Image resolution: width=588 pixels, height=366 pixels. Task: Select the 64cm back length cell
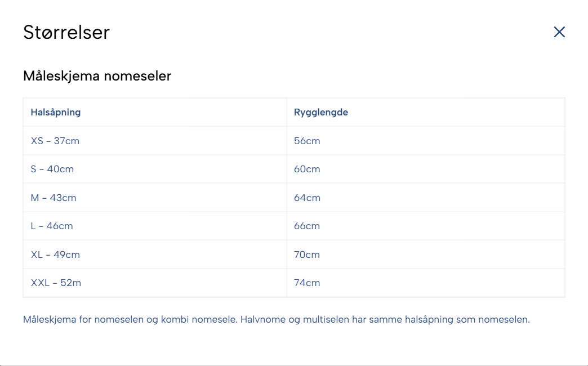[x=307, y=198]
